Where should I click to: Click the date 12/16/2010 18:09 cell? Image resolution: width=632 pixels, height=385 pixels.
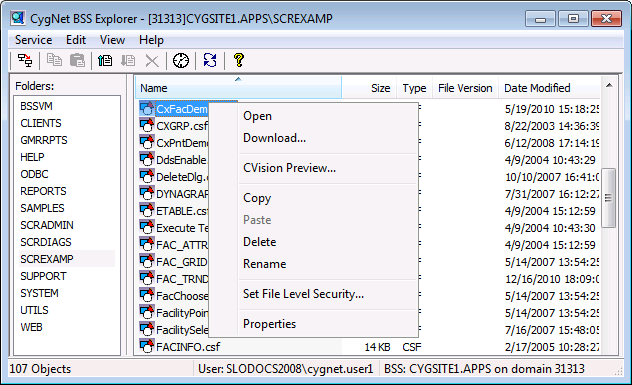[x=552, y=279]
